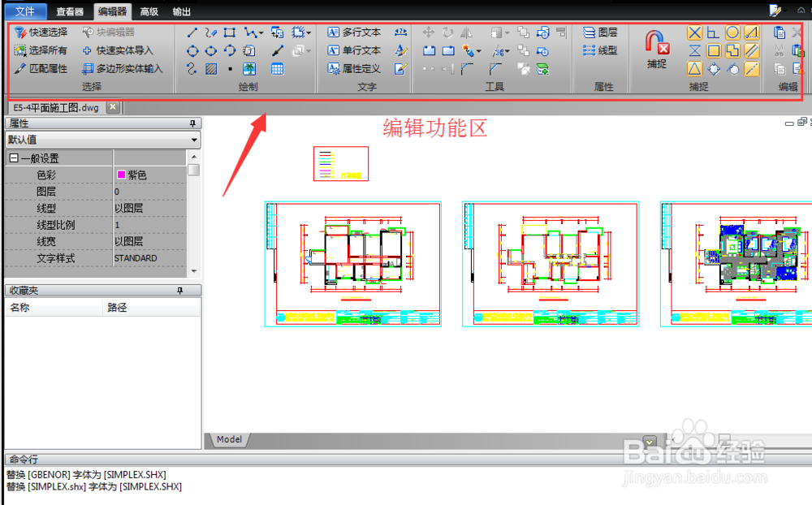The image size is (812, 505).
Task: Select the Line drawing tool
Action: (x=192, y=32)
